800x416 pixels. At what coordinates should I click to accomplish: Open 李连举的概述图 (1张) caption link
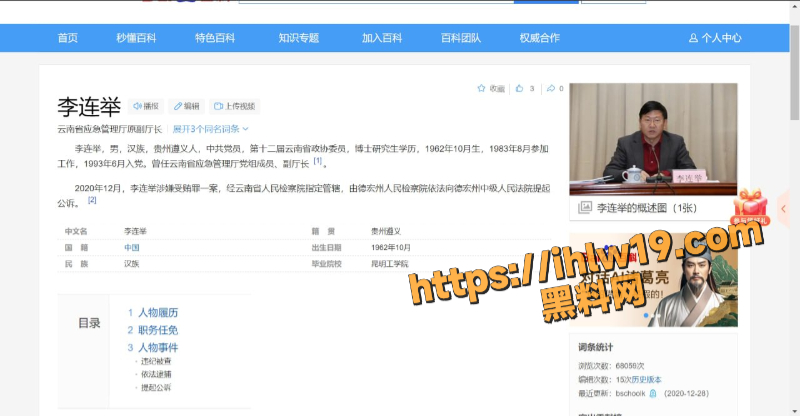pos(647,208)
